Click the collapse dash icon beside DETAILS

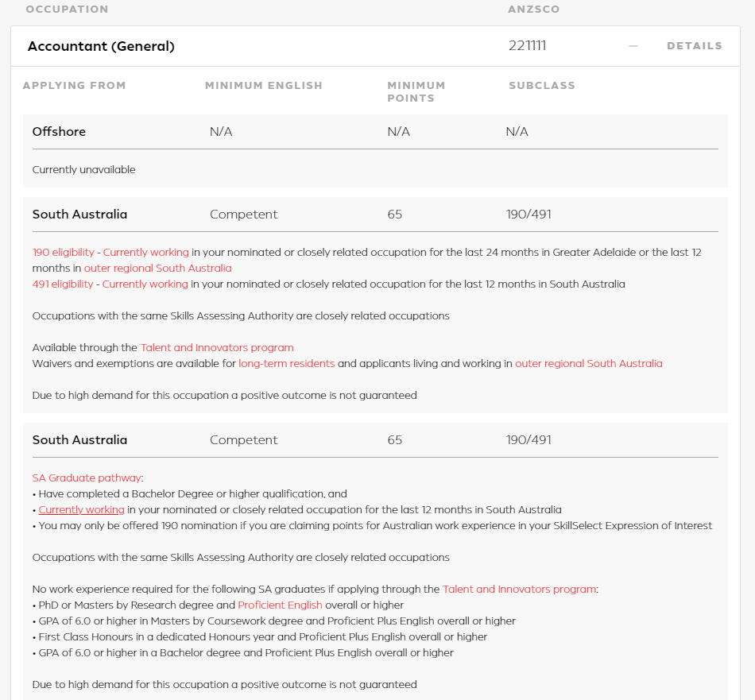(633, 46)
